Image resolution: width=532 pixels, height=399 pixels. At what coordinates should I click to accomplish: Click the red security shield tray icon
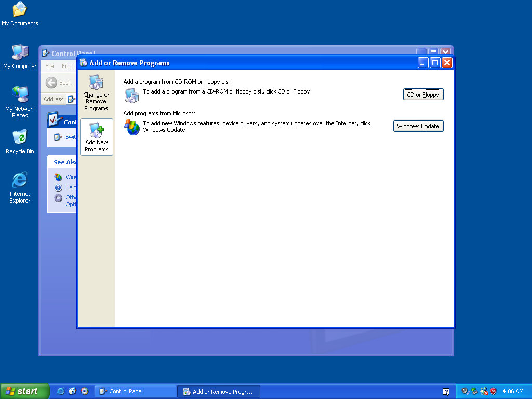(x=493, y=391)
